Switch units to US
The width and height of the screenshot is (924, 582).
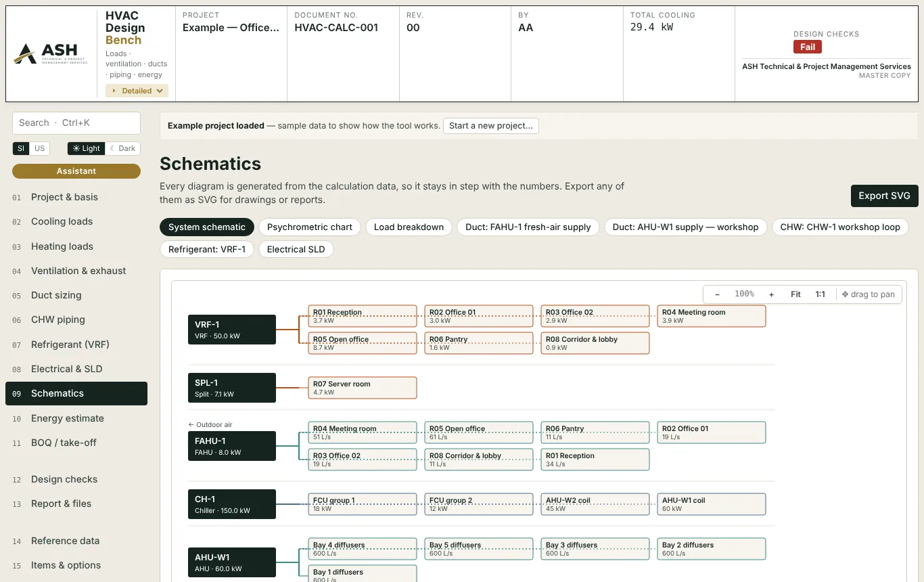(x=40, y=148)
